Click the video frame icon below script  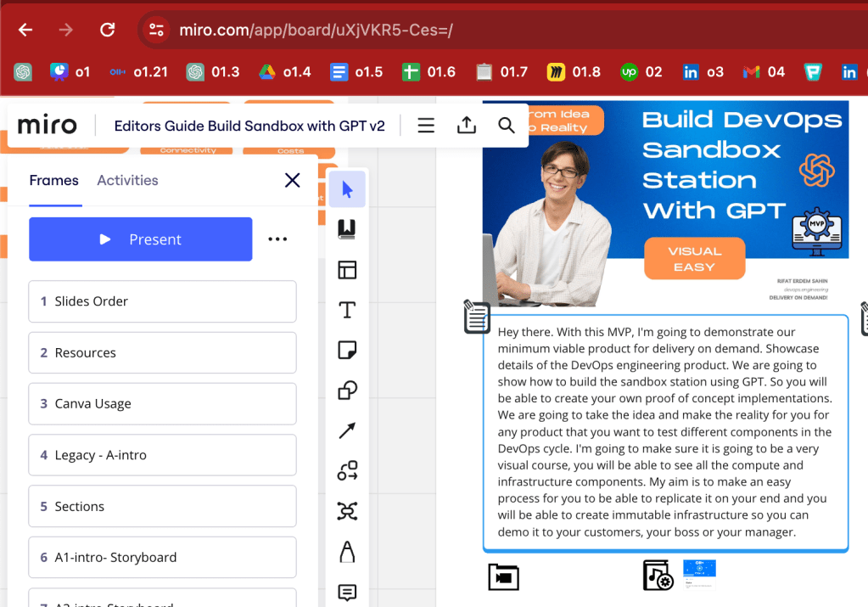coord(503,577)
